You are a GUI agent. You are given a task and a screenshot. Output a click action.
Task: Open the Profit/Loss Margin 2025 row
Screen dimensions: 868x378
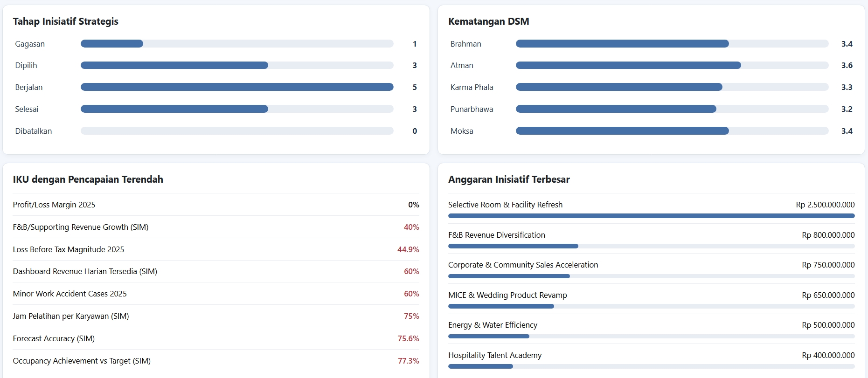(216, 205)
